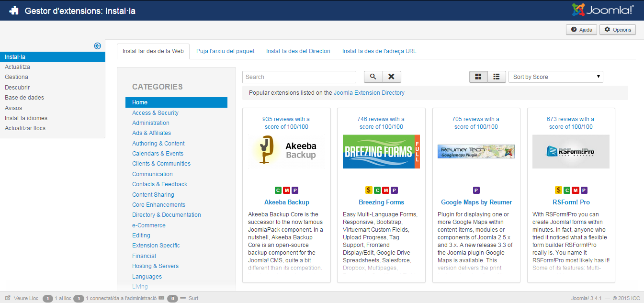
Task: Click the RSForm! Pro title link
Action: [571, 202]
